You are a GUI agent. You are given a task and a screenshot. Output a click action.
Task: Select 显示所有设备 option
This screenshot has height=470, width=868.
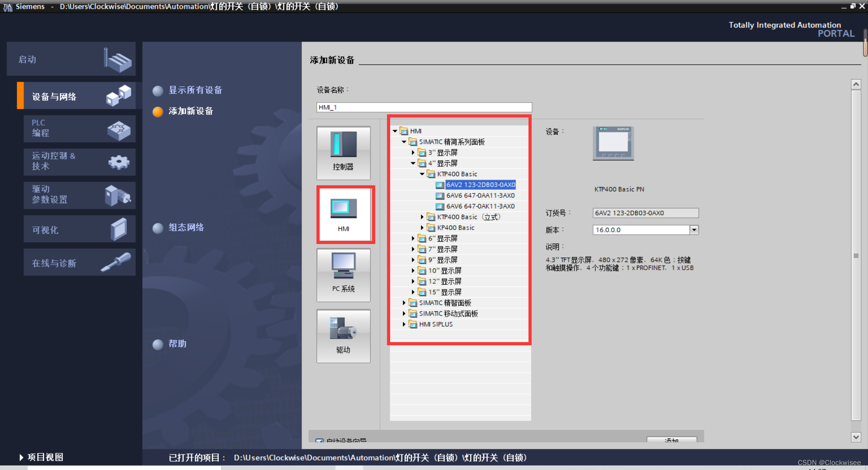[189, 90]
